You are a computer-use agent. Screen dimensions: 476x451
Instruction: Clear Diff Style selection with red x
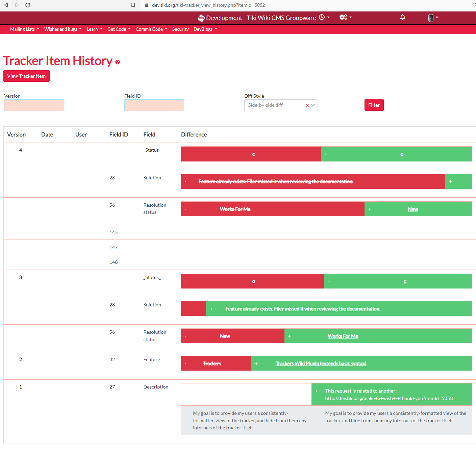click(x=307, y=105)
